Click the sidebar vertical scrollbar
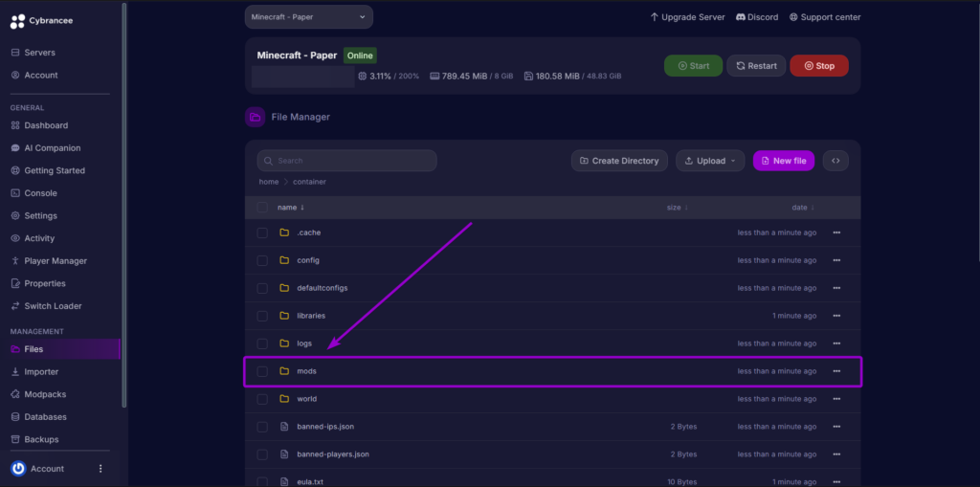Image resolution: width=980 pixels, height=487 pixels. coord(123,205)
